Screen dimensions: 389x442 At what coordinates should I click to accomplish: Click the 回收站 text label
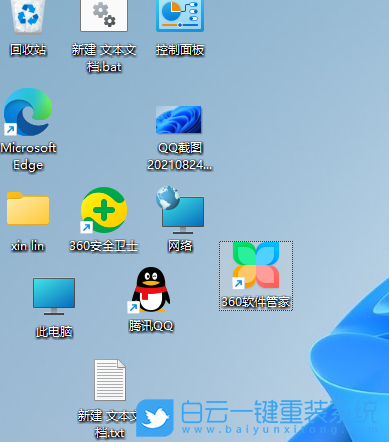tap(28, 50)
